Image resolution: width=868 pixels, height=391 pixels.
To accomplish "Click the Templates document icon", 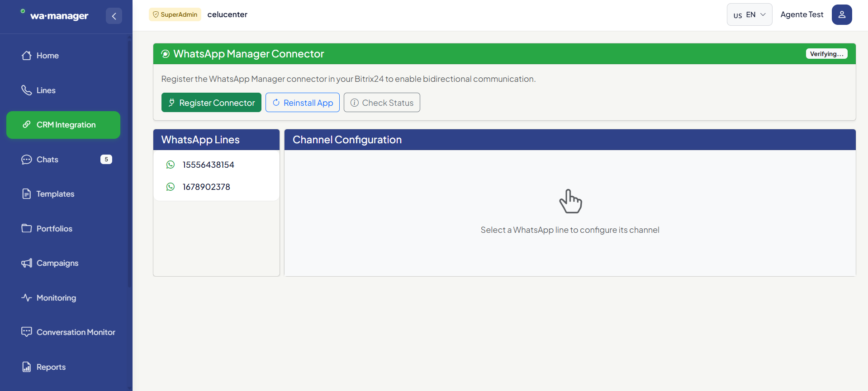I will tap(27, 194).
